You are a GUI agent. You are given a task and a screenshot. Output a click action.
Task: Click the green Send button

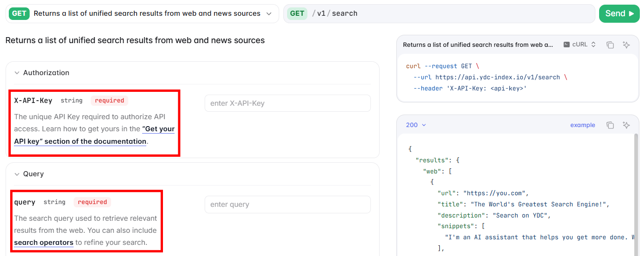click(x=619, y=13)
